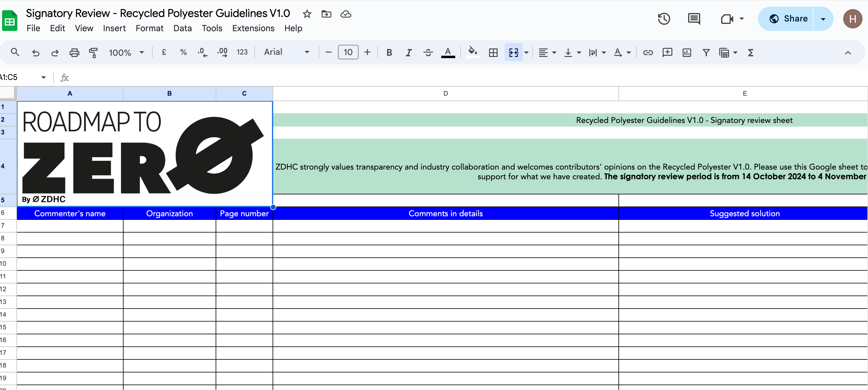The height and width of the screenshot is (390, 868).
Task: Insert chart icon in toolbar
Action: pos(686,52)
